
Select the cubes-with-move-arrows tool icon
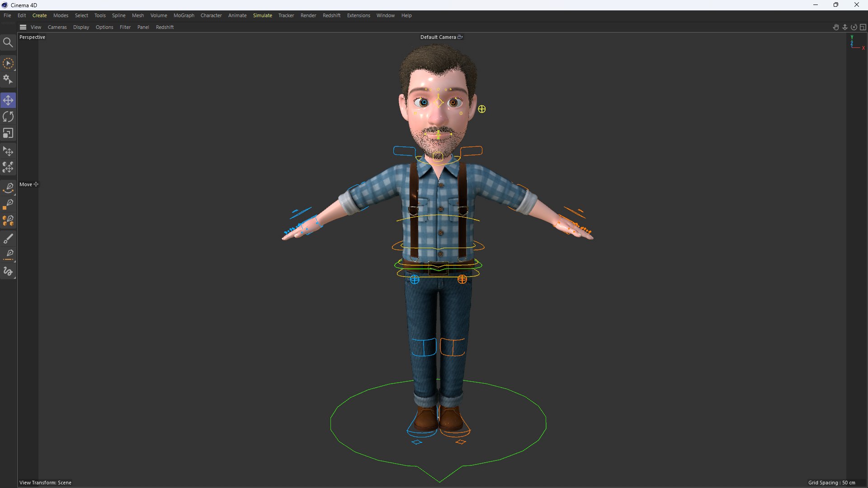[8, 168]
